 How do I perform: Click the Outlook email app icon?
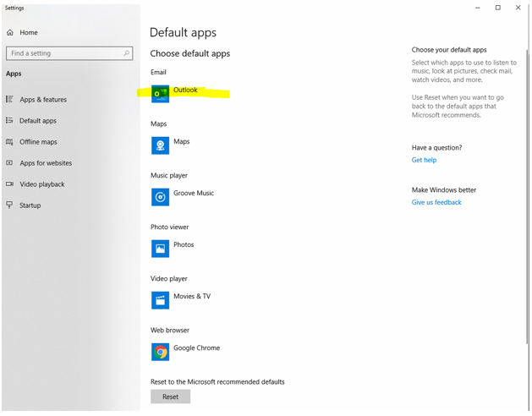[160, 94]
